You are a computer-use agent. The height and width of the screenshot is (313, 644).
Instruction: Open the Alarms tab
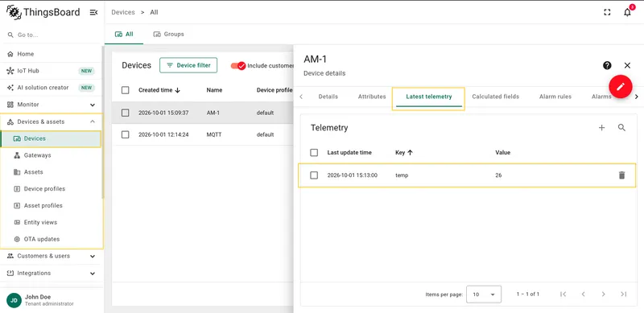(601, 97)
